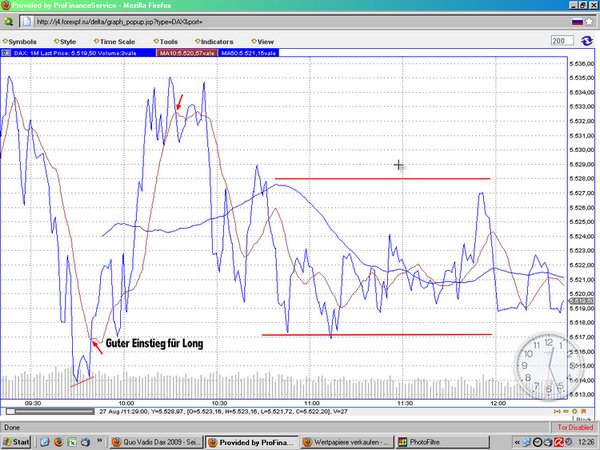
Task: Open the Symbols menu
Action: point(20,41)
